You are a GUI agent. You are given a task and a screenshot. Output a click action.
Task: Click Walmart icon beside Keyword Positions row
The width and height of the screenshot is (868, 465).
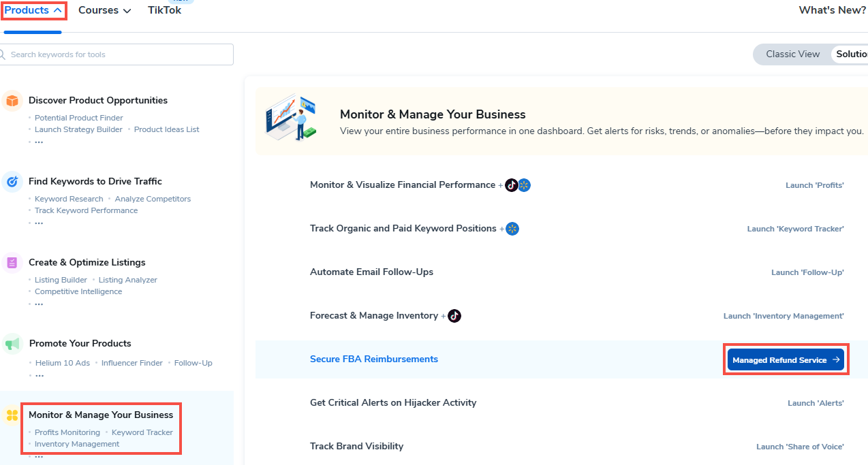[512, 229]
